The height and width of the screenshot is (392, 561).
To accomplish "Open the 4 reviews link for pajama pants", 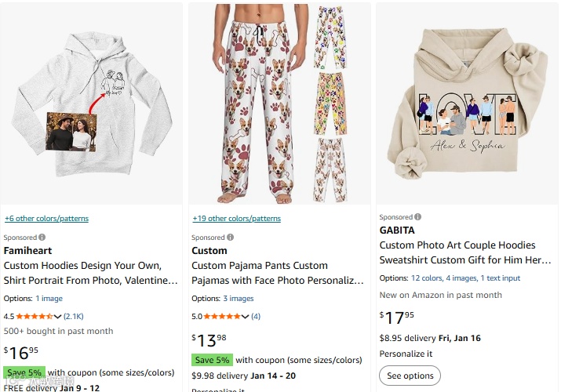I will (256, 317).
